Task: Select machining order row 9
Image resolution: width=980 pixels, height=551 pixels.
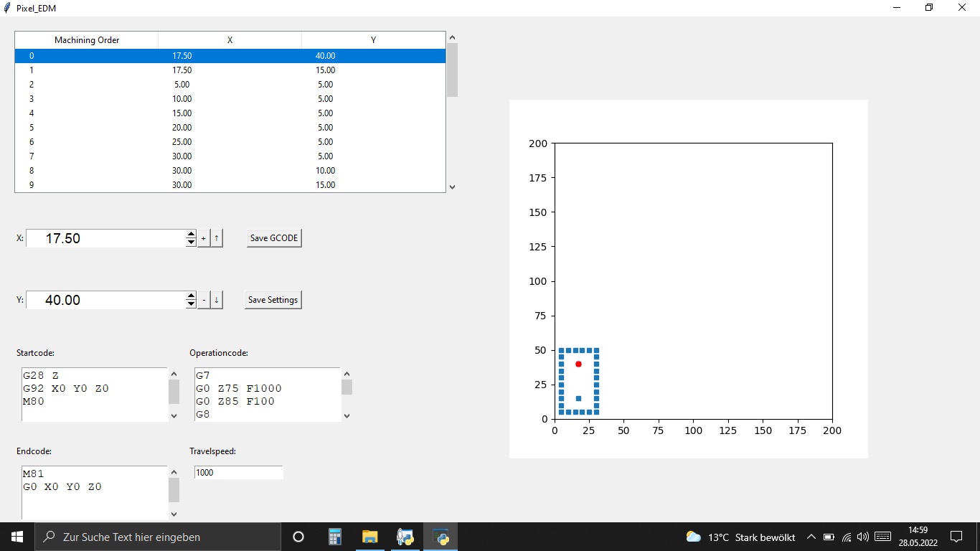Action: [230, 185]
